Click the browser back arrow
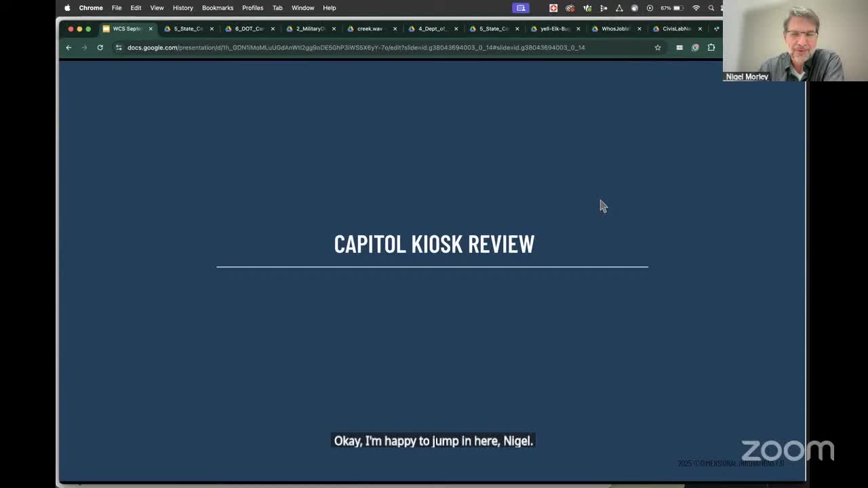This screenshot has width=868, height=488. [x=68, y=47]
